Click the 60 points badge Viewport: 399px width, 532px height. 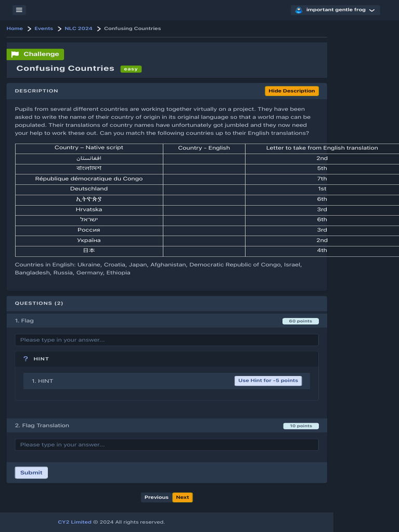301,321
